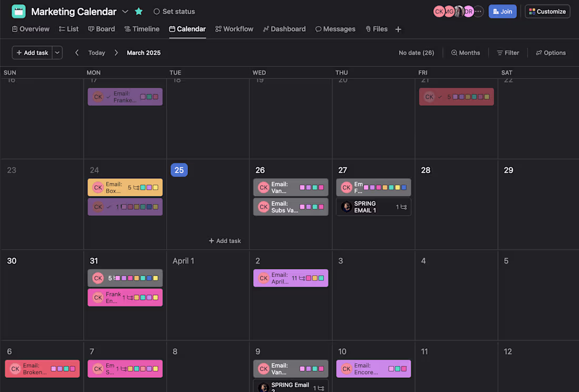Open the Customize panel
Screen dimensions: 579x392
point(547,12)
